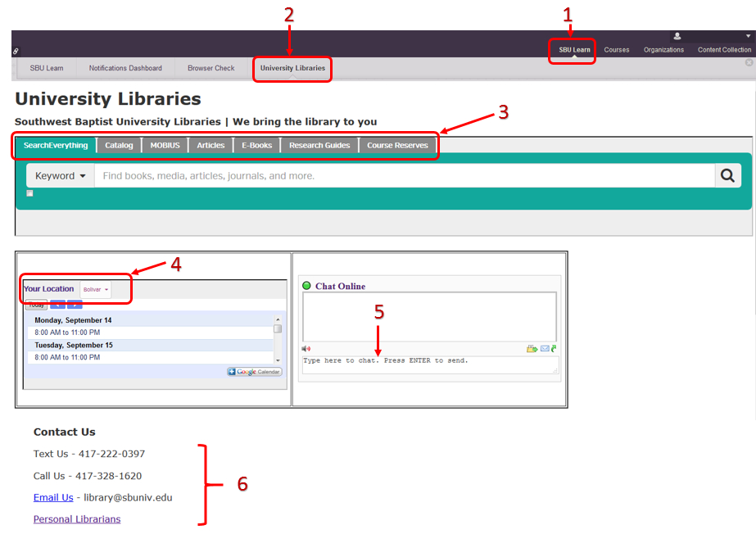Switch to the MOBIUS tab
This screenshot has width=756, height=534.
pos(165,145)
